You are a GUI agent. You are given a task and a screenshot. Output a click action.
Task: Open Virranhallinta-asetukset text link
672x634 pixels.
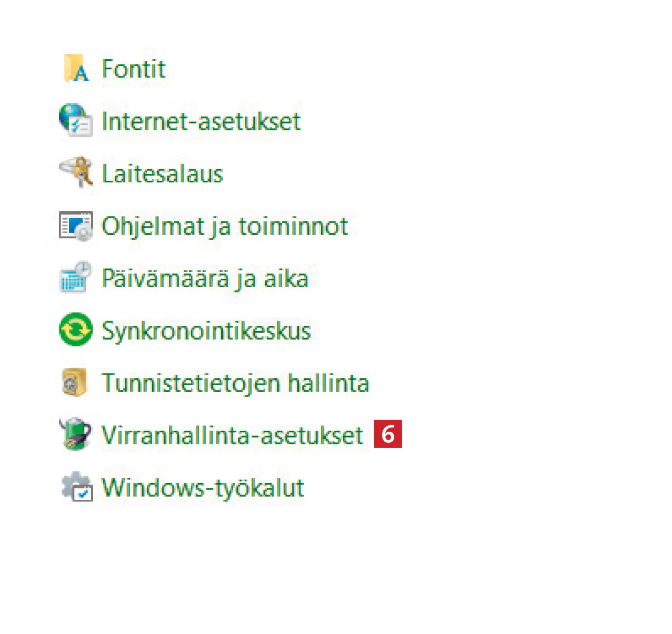click(232, 435)
